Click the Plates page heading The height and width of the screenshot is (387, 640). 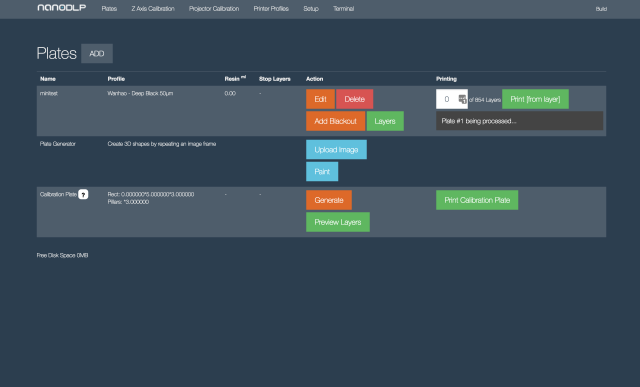(x=56, y=53)
